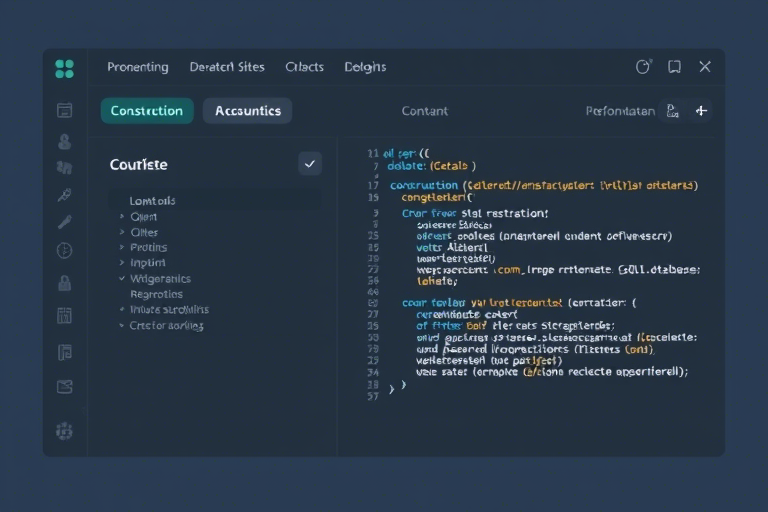Viewport: 768px width, 512px height.
Task: Open the grid table sidebar icon
Action: click(x=65, y=316)
